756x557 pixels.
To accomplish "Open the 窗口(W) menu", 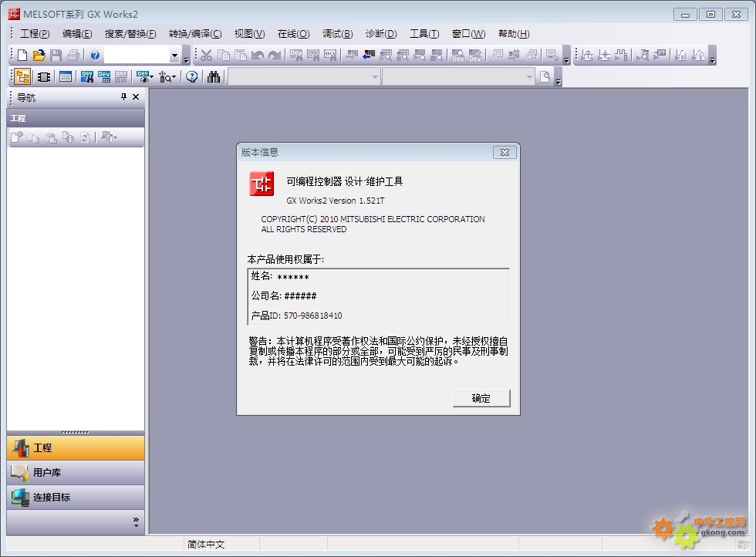I will (x=469, y=34).
